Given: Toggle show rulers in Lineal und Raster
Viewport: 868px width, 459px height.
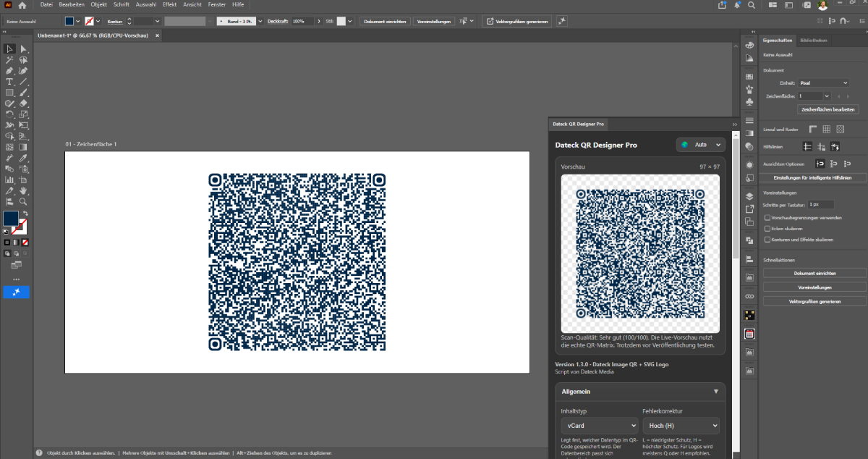Looking at the screenshot, I should tap(812, 129).
